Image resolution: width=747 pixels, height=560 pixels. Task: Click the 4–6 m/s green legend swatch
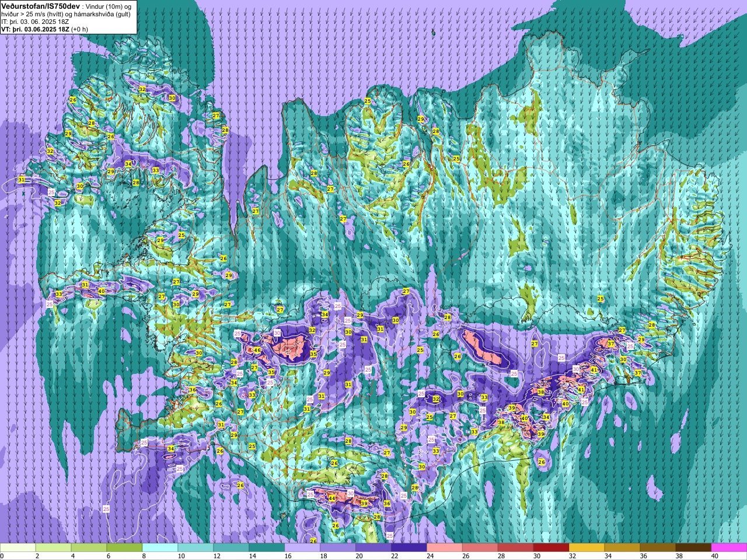pos(89,548)
